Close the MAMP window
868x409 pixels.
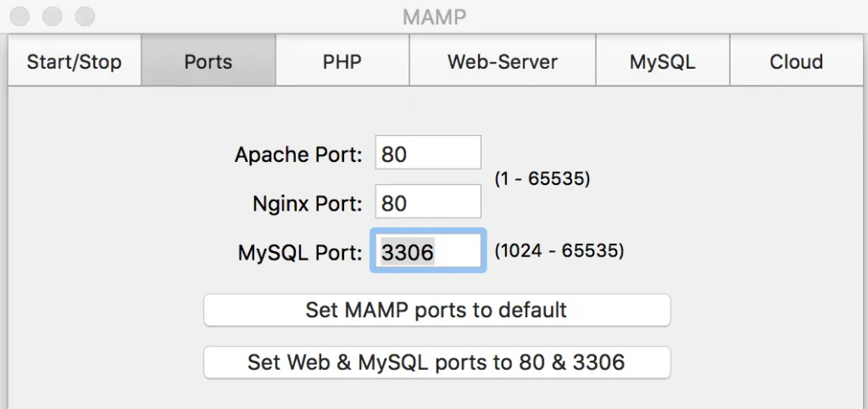click(19, 16)
